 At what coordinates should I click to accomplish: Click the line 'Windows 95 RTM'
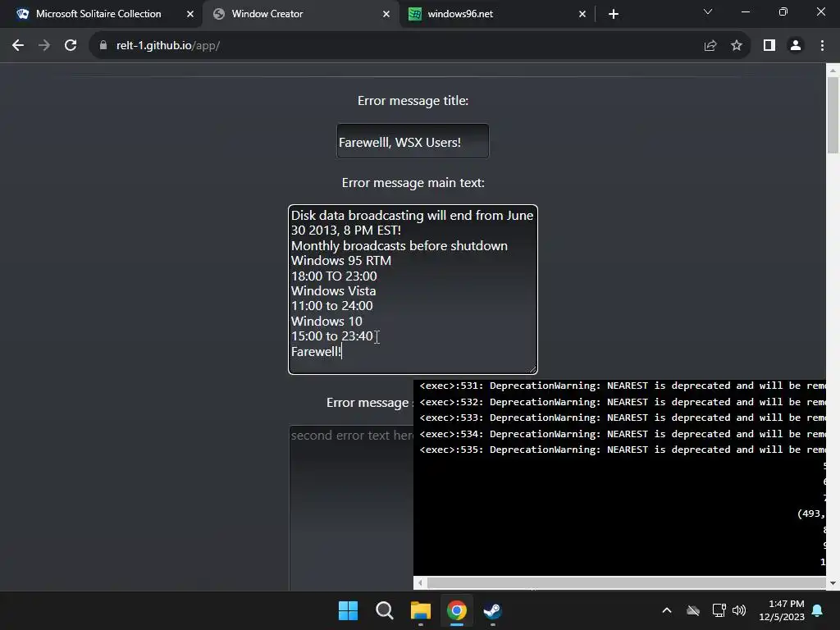(x=341, y=261)
